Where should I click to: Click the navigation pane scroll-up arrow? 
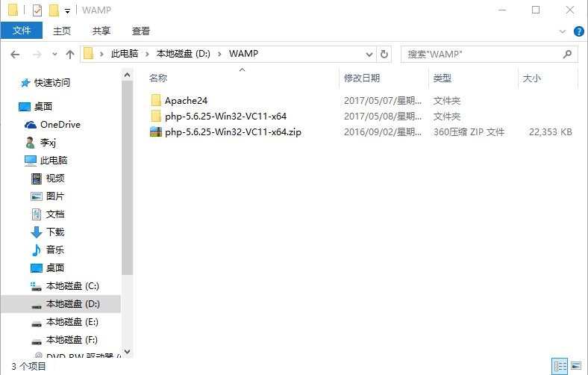tap(127, 75)
